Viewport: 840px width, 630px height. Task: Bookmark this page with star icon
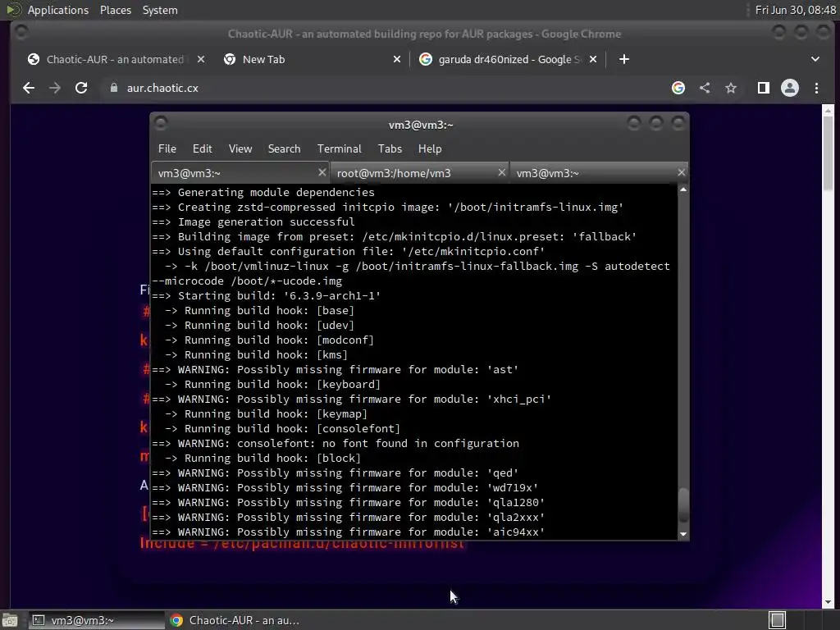click(x=731, y=88)
